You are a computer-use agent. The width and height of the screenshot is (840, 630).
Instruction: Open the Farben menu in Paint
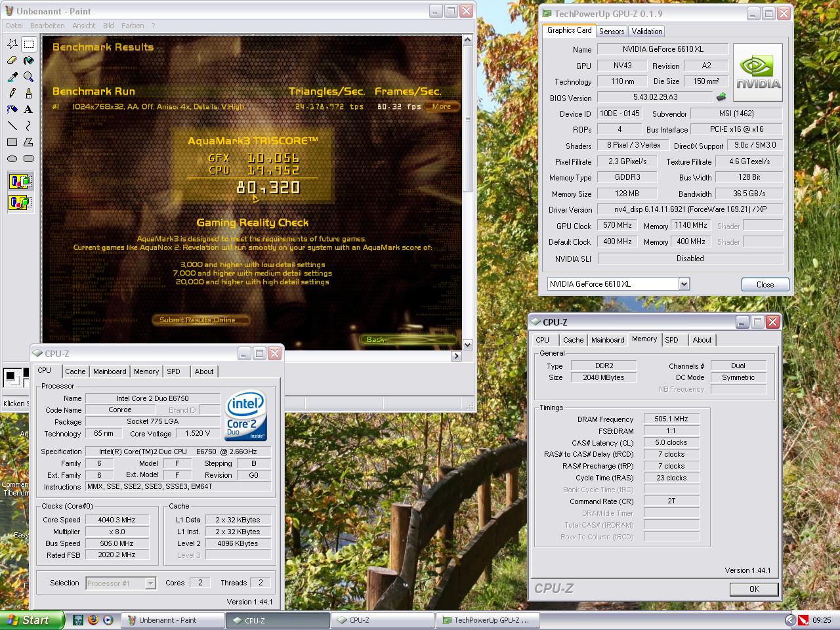pos(133,26)
